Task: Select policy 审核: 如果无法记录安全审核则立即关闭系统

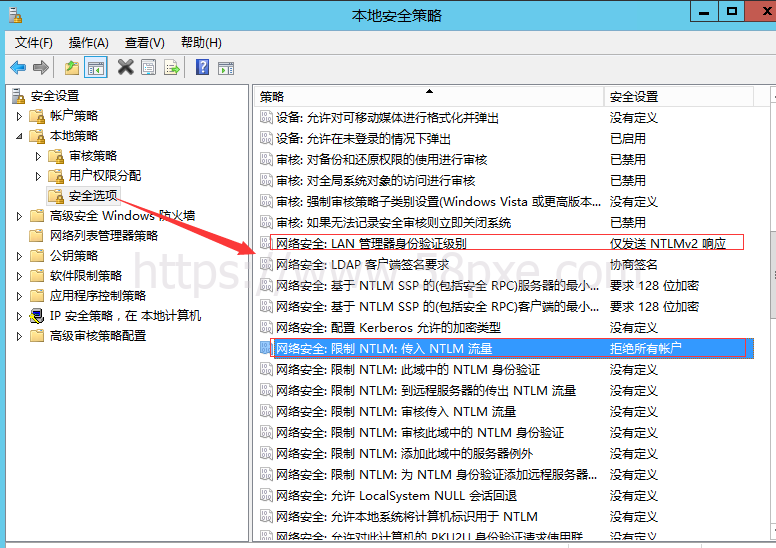Action: pyautogui.click(x=393, y=222)
